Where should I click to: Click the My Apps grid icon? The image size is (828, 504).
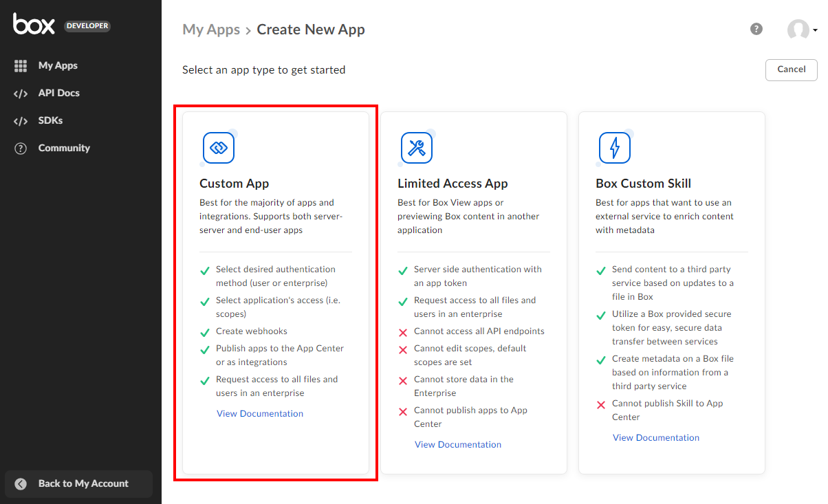point(21,66)
